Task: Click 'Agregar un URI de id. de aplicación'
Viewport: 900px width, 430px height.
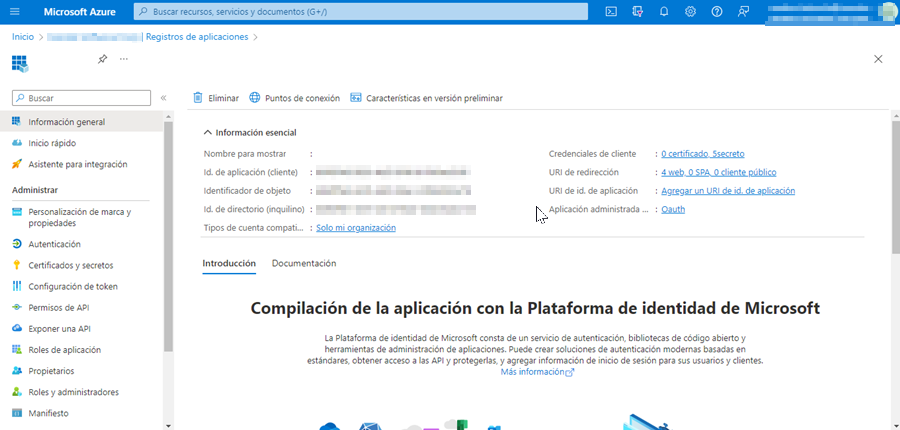Action: 728,191
